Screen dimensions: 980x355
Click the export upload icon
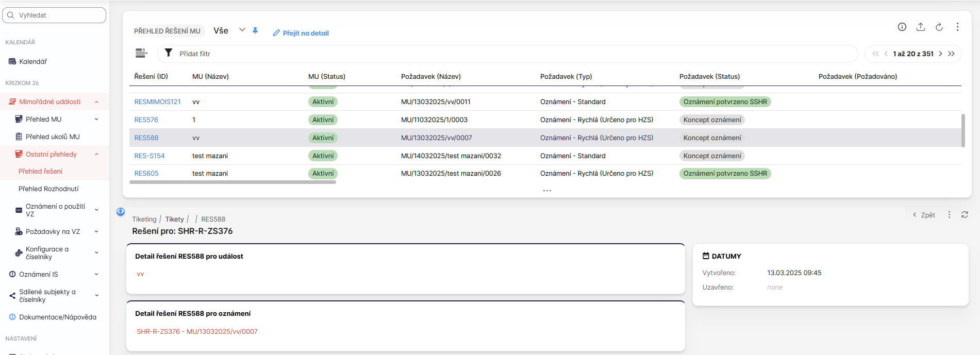click(920, 27)
